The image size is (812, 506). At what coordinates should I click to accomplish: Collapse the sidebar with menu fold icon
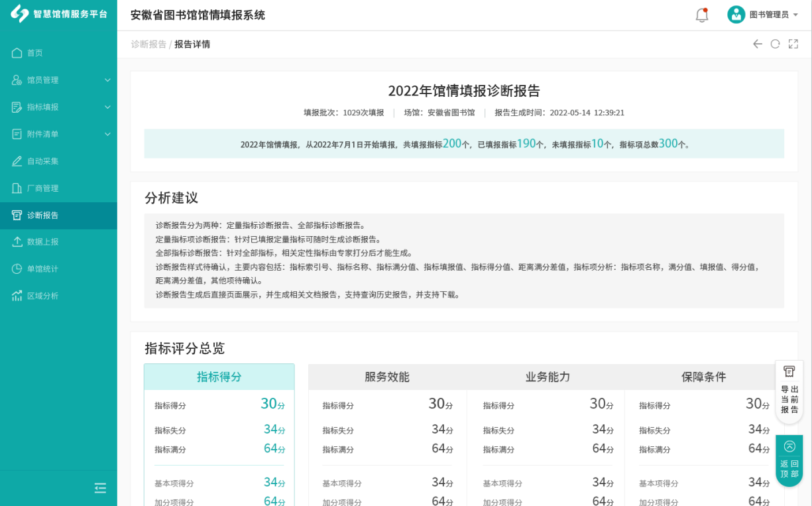(100, 488)
